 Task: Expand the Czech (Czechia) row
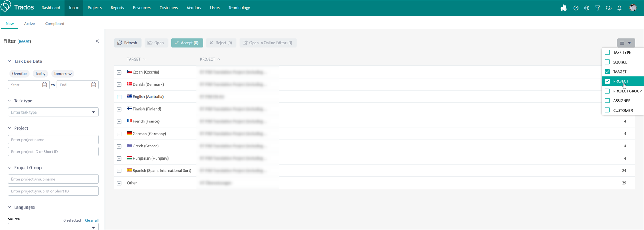[119, 72]
